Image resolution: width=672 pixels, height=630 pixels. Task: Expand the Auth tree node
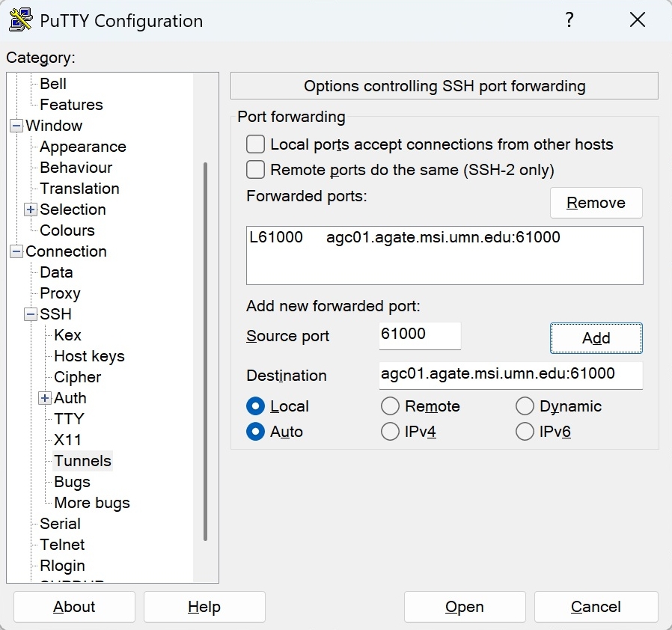tap(45, 398)
